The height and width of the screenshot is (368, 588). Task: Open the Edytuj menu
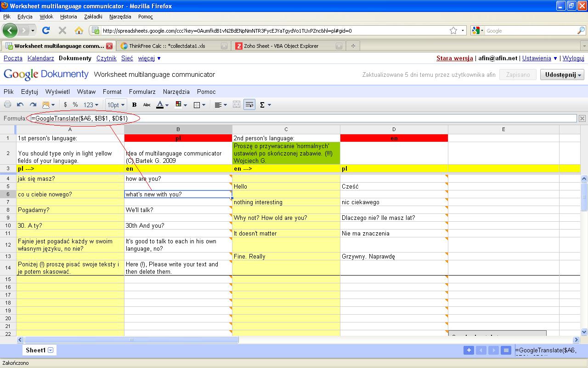coord(29,92)
